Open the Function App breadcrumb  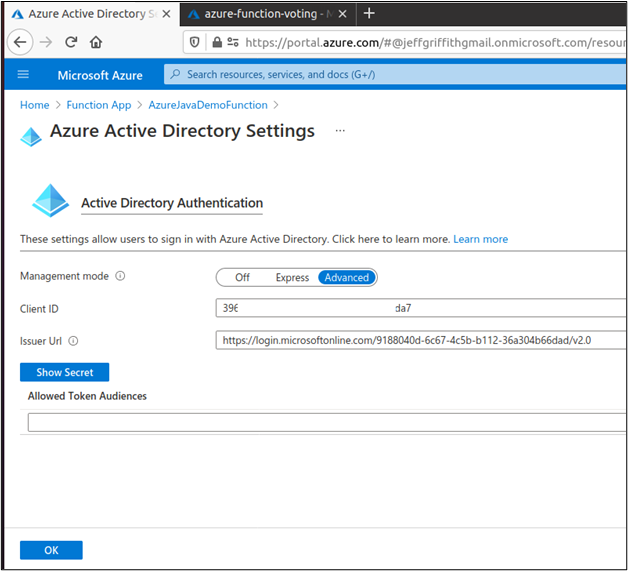(99, 105)
